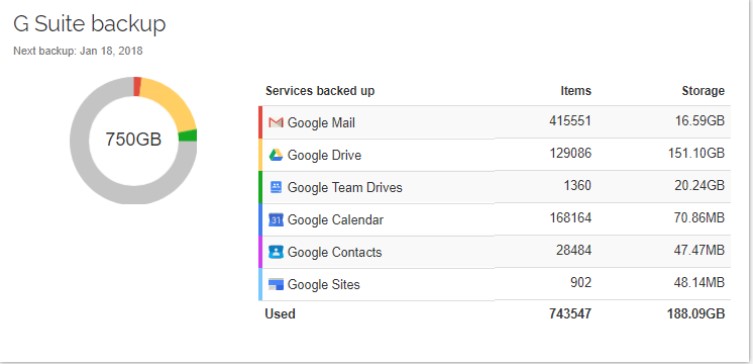Sort by the Items column header

(x=576, y=91)
